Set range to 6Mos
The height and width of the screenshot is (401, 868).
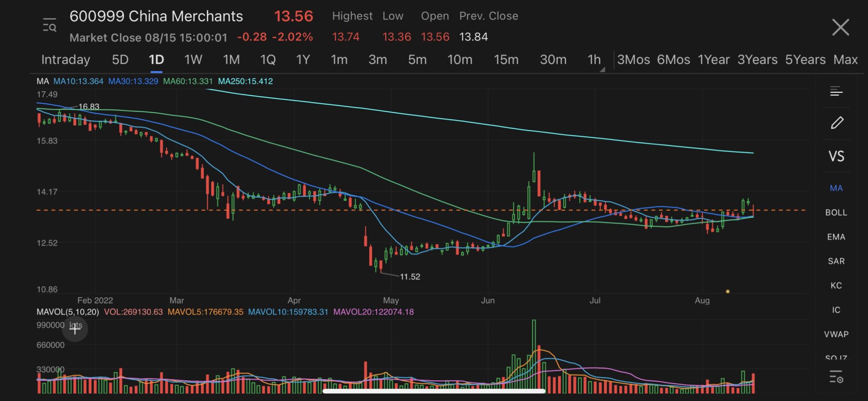[x=673, y=60]
